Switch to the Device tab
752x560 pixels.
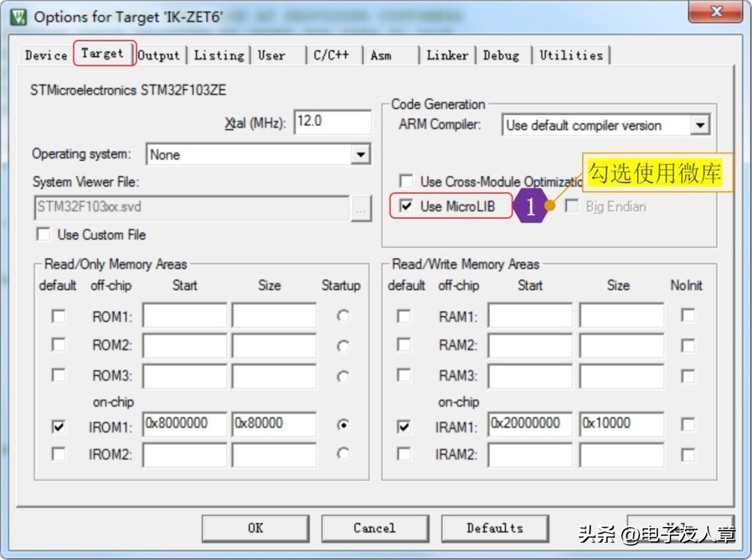pos(46,55)
